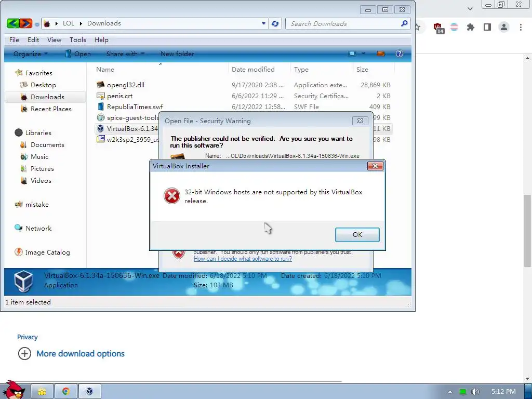The width and height of the screenshot is (532, 399).
Task: Expand More download options in the browser page
Action: (71, 353)
